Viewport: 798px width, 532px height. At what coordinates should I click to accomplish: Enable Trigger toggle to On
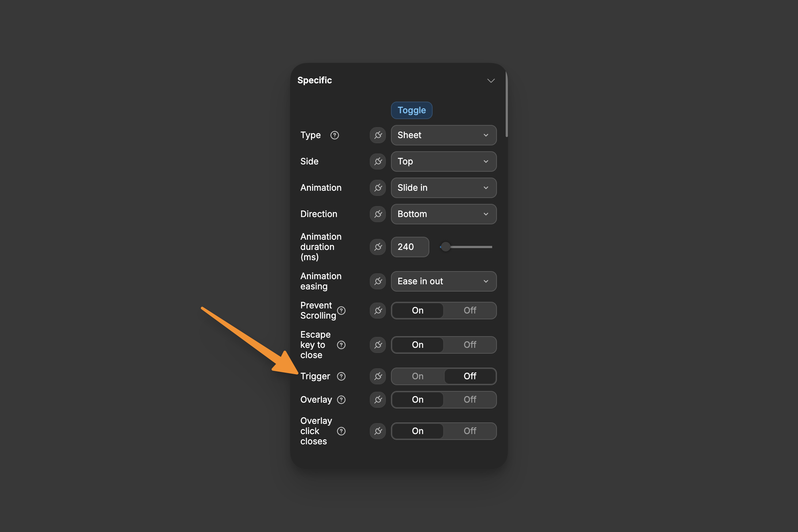pos(417,376)
